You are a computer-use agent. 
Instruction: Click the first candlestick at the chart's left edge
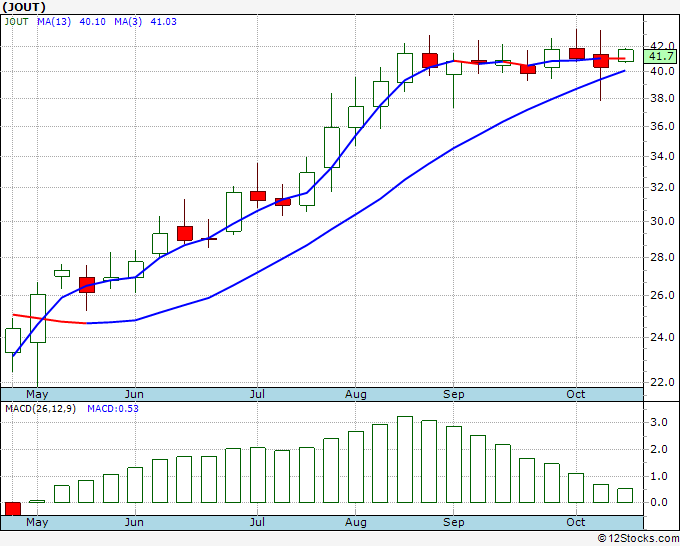pyautogui.click(x=13, y=340)
